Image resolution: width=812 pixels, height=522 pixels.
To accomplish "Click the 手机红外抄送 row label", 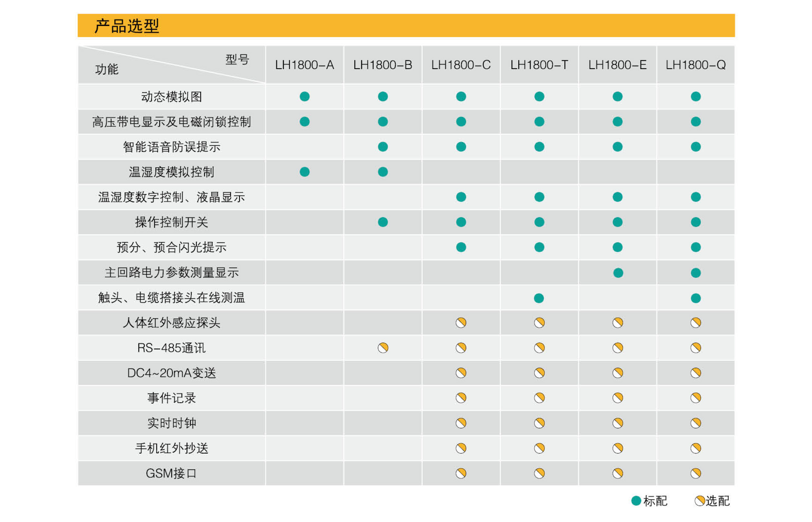I will tap(172, 448).
